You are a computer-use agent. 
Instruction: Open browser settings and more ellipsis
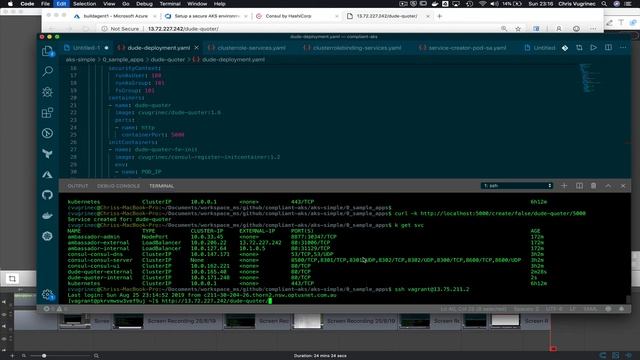pos(593,29)
